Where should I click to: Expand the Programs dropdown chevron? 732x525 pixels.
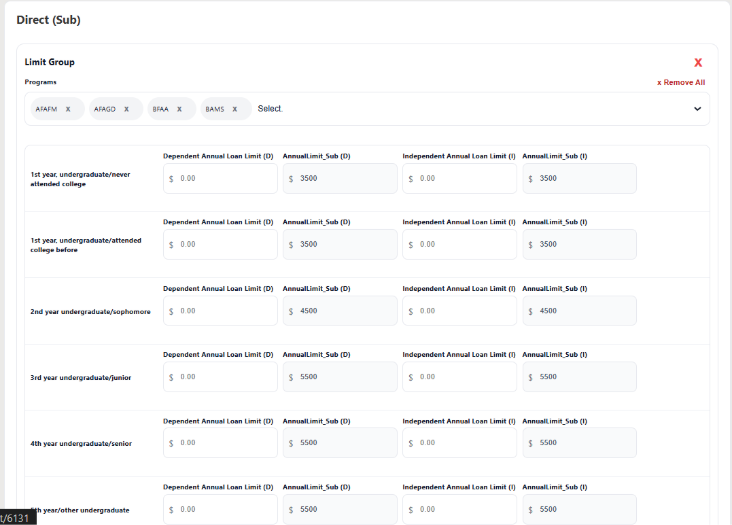(x=697, y=109)
